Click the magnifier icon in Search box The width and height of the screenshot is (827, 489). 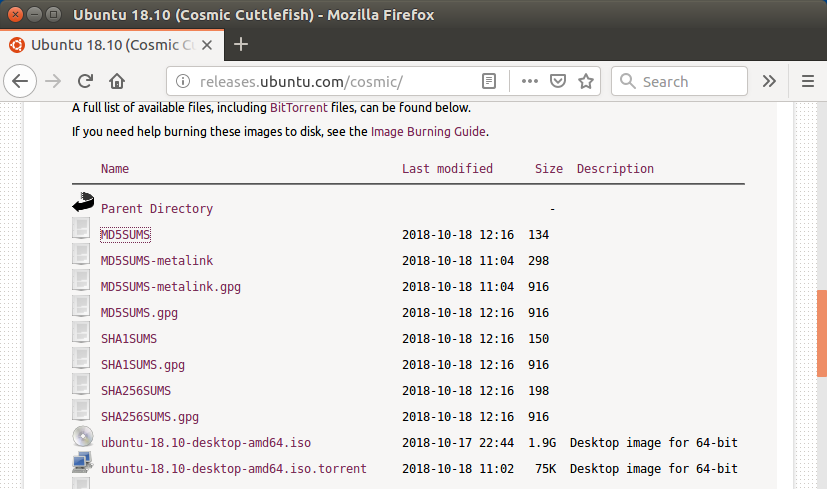pyautogui.click(x=627, y=81)
